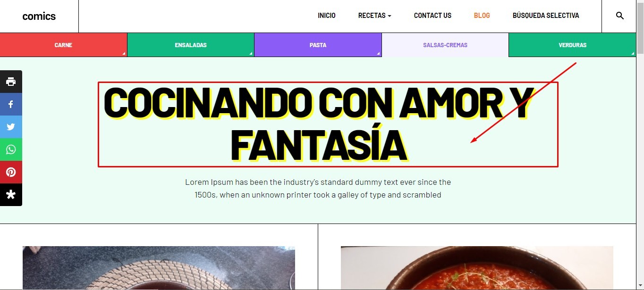Share via WhatsApp icon
644x290 pixels.
coord(11,149)
